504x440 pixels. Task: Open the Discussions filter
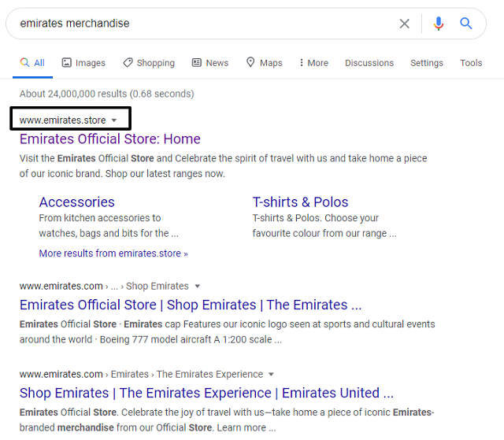click(369, 63)
